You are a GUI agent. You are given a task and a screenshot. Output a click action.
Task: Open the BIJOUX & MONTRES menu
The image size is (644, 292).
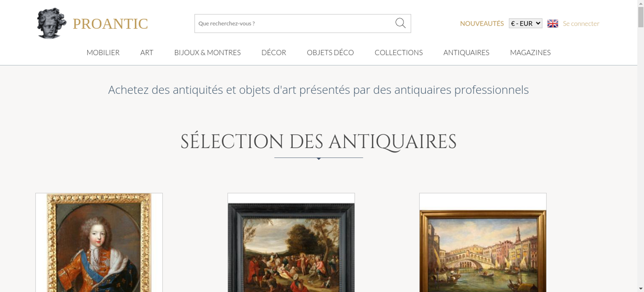pyautogui.click(x=207, y=52)
